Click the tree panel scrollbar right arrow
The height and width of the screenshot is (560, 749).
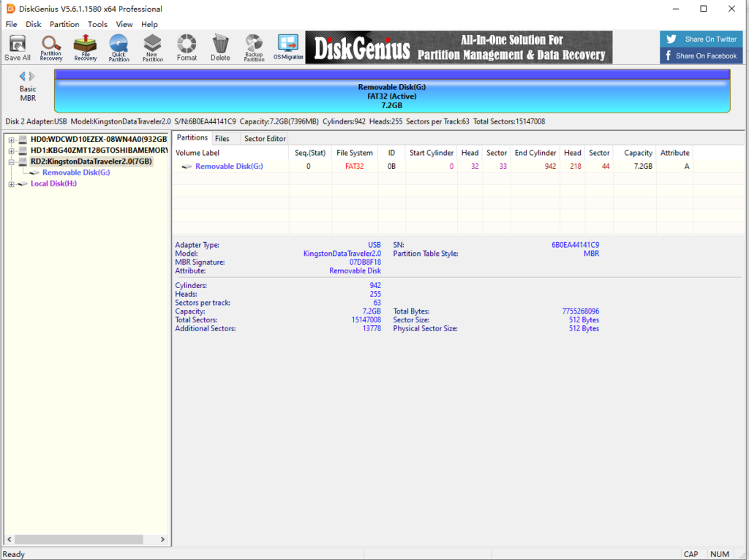click(162, 540)
